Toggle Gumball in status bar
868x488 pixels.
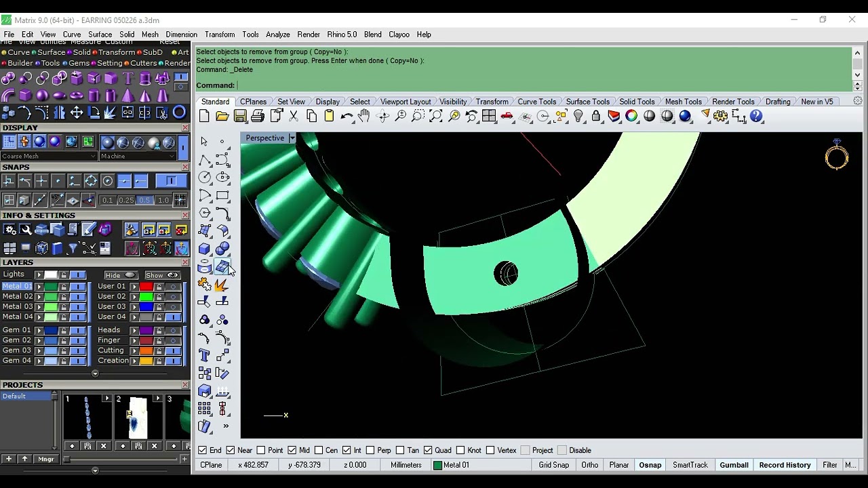tap(734, 465)
